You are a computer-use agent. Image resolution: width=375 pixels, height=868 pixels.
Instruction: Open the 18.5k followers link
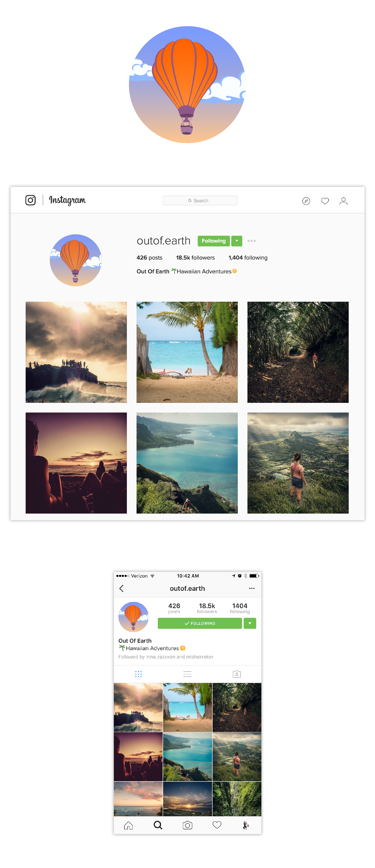click(195, 258)
